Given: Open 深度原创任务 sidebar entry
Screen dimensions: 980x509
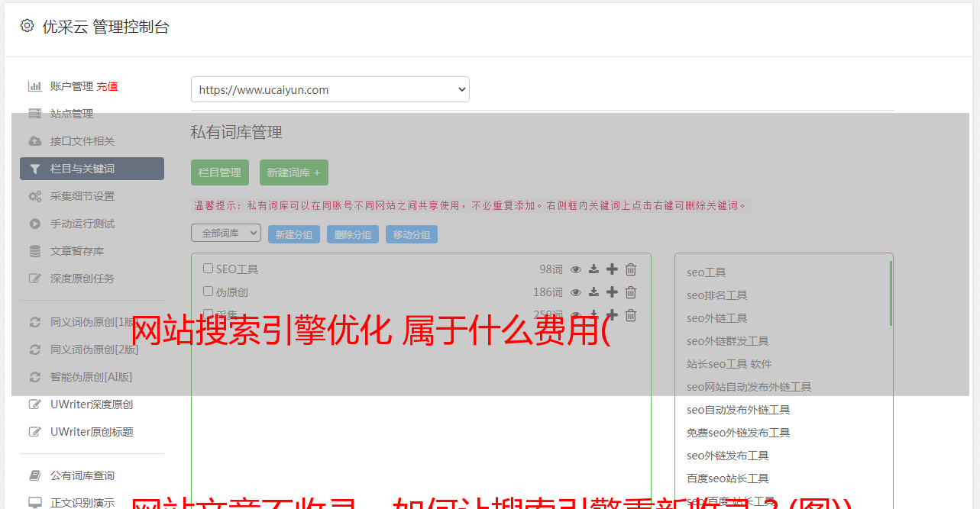Looking at the screenshot, I should (82, 279).
